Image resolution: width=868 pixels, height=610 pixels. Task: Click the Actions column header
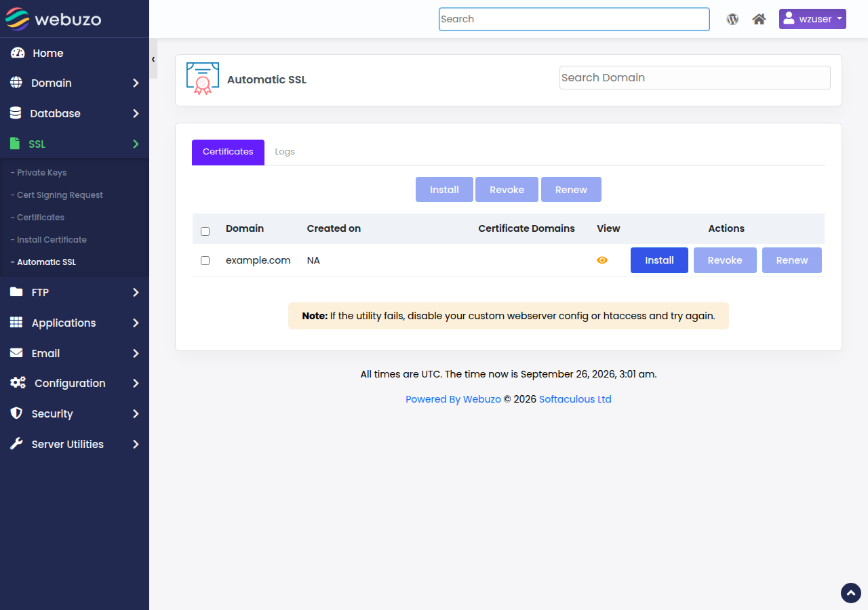pyautogui.click(x=726, y=228)
